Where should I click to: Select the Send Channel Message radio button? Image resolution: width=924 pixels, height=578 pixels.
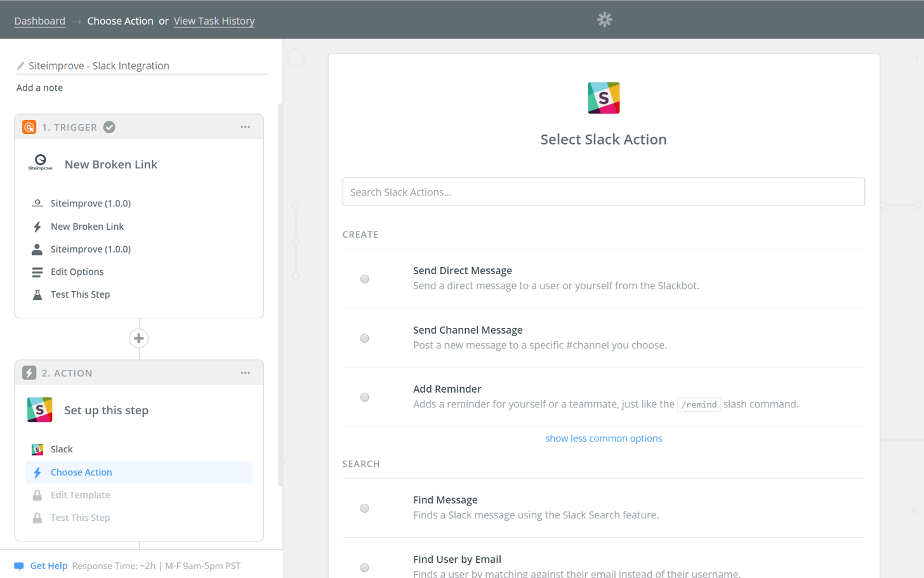click(364, 338)
